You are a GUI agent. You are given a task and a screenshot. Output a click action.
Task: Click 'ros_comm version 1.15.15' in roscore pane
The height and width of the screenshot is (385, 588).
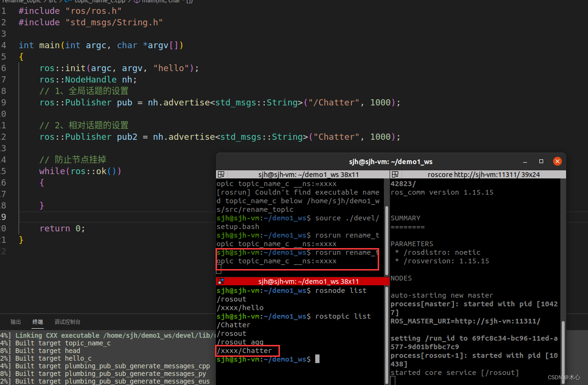[442, 192]
